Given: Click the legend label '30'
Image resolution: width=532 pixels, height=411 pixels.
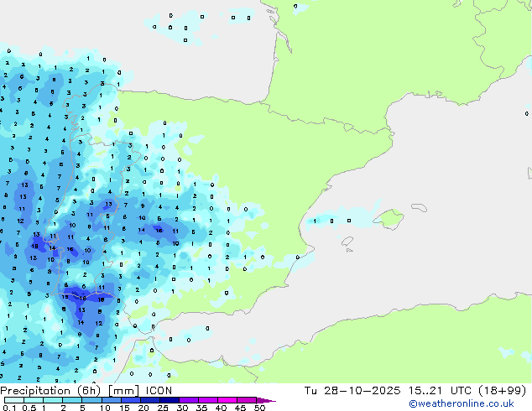Looking at the screenshot, I should (182, 408).
